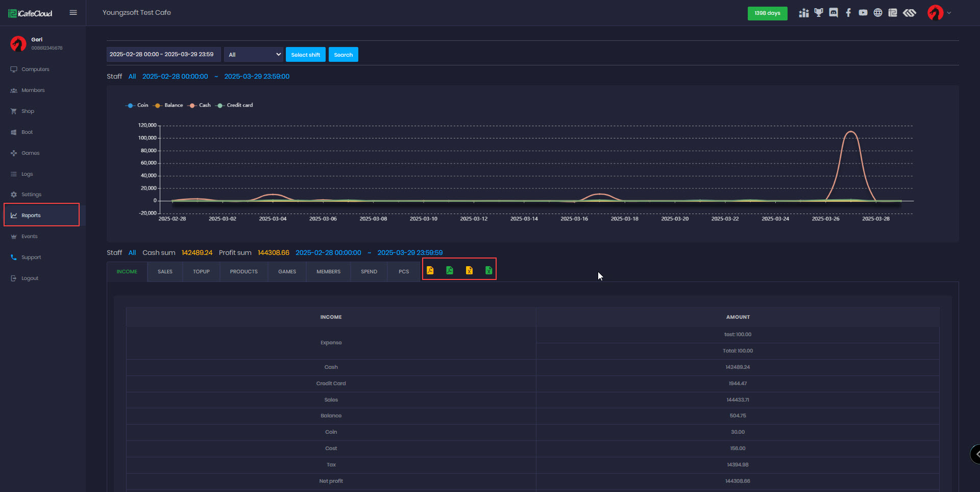
Task: Expand the collapsed right-edge side panel
Action: 975,454
